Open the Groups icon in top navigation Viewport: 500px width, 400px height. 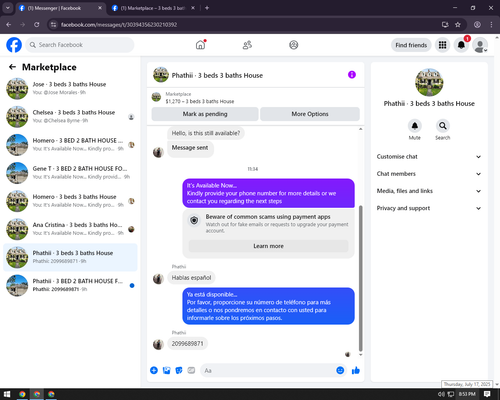pos(294,45)
